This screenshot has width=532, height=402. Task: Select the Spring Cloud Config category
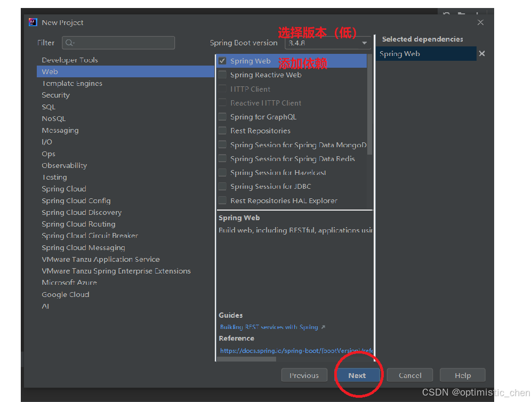click(x=76, y=200)
